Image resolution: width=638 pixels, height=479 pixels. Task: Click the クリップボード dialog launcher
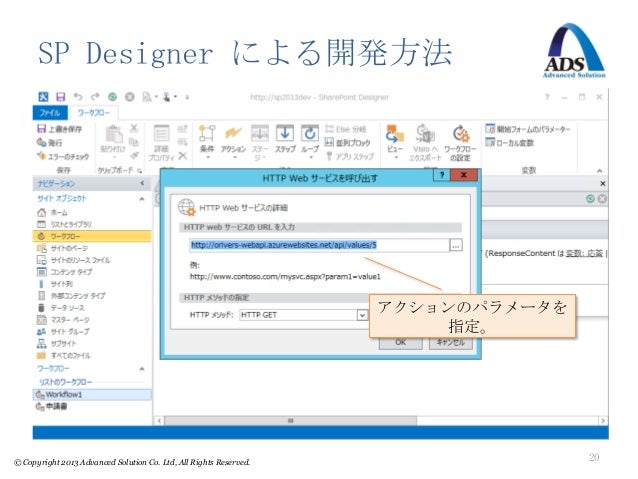pos(140,171)
